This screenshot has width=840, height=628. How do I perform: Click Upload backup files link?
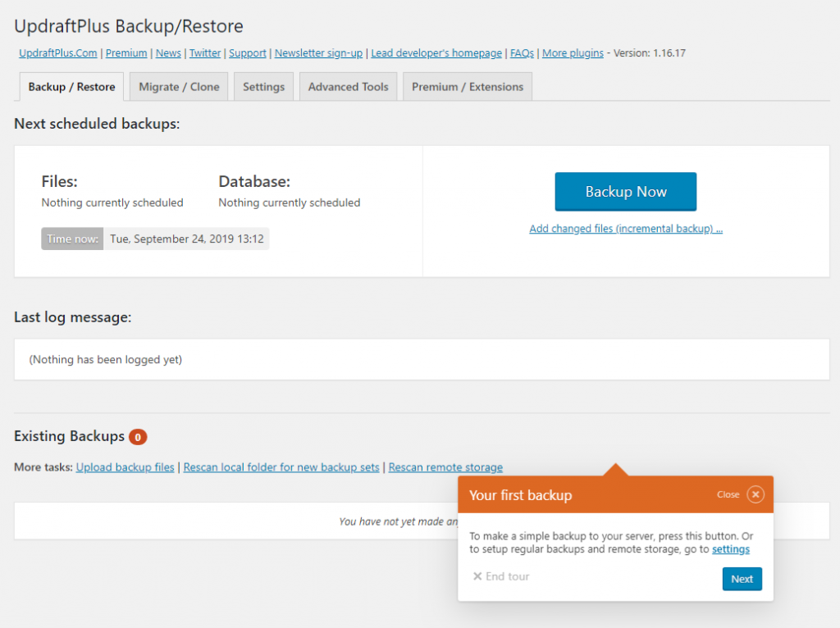[125, 467]
